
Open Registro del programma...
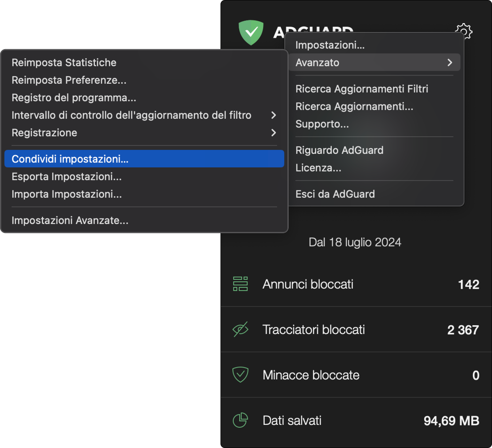[x=144, y=98]
